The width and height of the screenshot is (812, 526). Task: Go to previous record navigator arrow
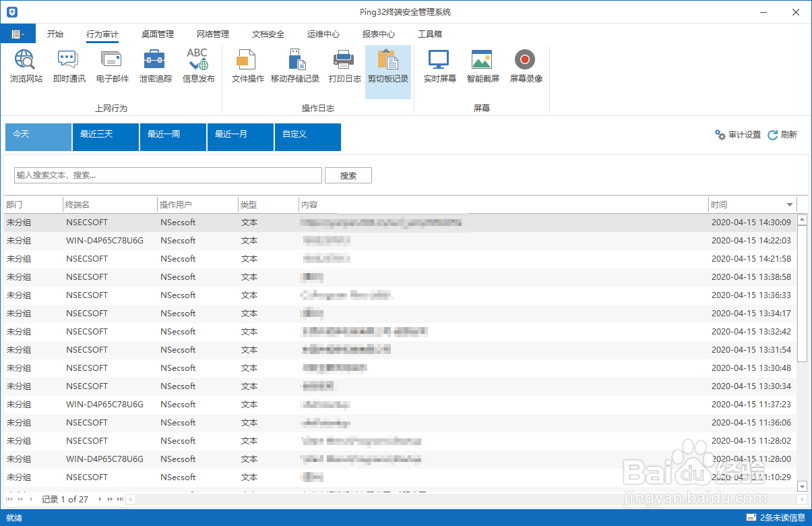30,499
